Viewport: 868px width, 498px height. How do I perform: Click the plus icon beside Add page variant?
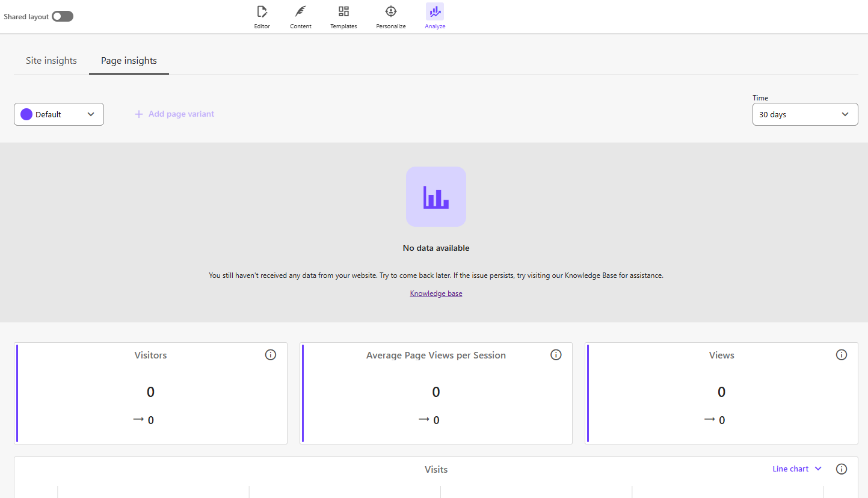pos(139,114)
